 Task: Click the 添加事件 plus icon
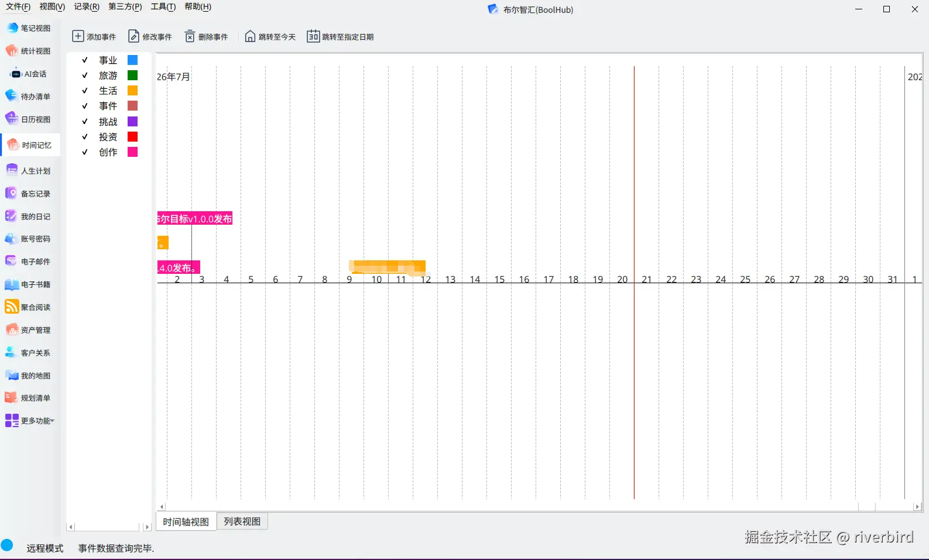click(x=78, y=36)
